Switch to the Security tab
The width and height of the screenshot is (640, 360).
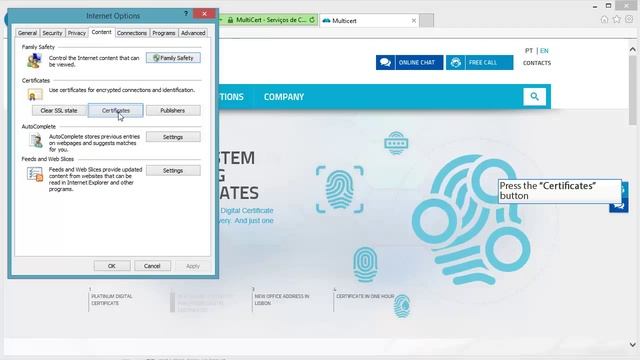(x=52, y=33)
